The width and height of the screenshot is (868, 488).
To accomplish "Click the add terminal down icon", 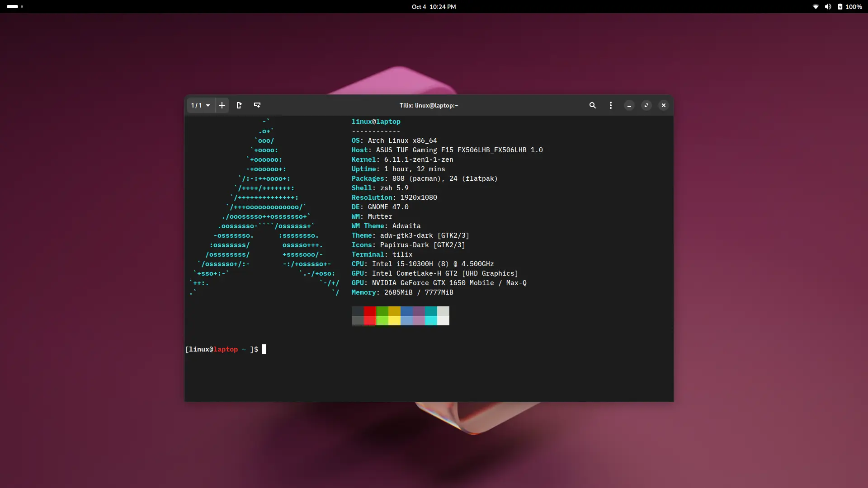I will (257, 105).
